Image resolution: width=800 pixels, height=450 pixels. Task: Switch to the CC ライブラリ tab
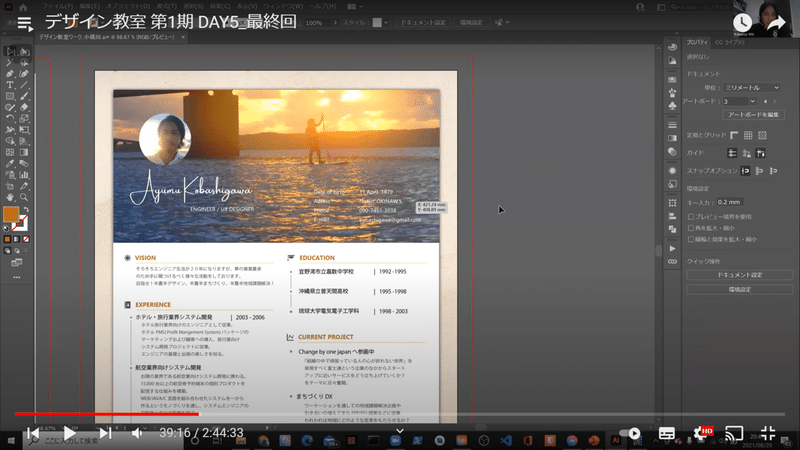730,42
